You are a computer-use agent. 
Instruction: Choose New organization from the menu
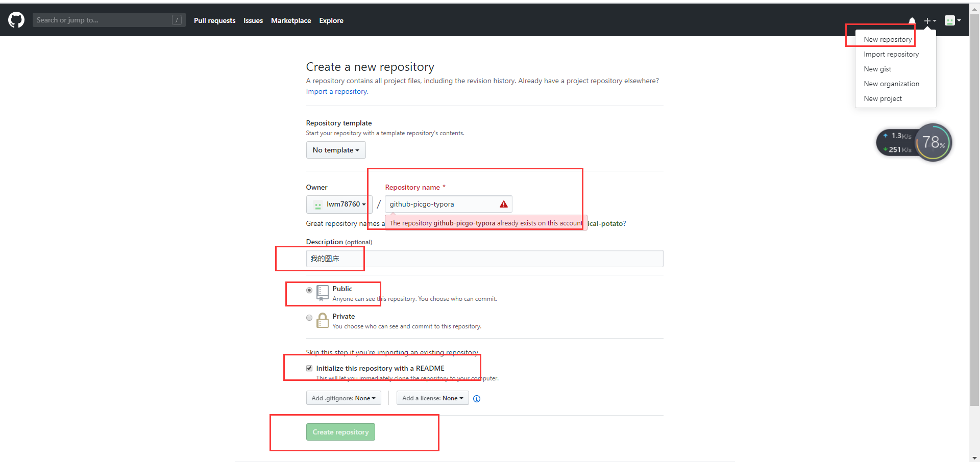pos(891,84)
